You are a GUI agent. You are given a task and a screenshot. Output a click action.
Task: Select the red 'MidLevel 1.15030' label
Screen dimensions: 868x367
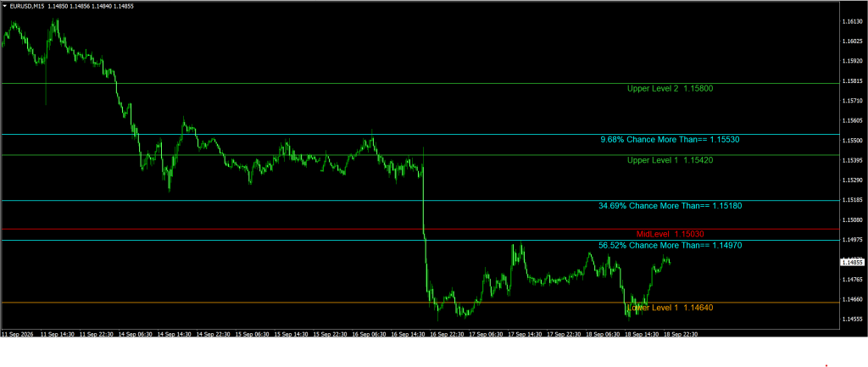coord(670,234)
